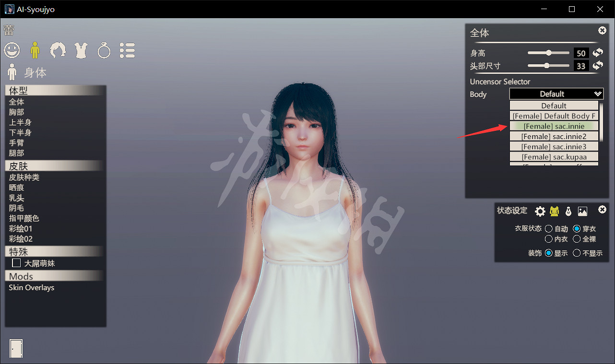Click the Skin Overlays entry under Mods
Screen dimensions: 615x364
pos(31,288)
